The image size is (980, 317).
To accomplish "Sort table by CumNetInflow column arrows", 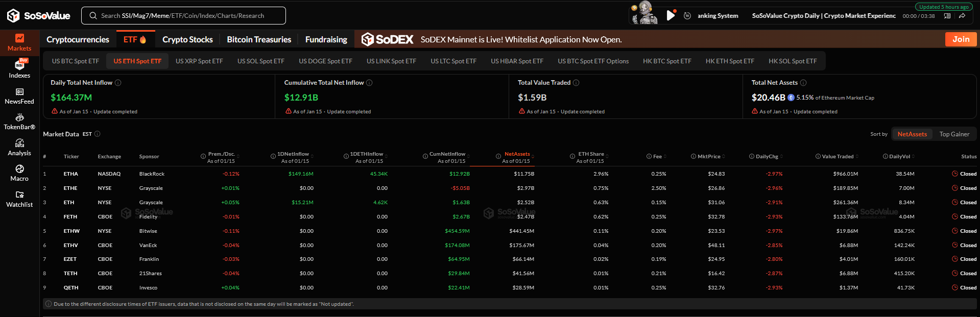I will (468, 156).
